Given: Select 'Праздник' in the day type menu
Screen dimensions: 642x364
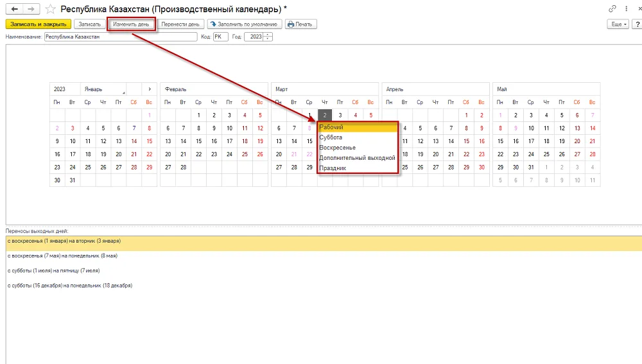Looking at the screenshot, I should 358,168.
